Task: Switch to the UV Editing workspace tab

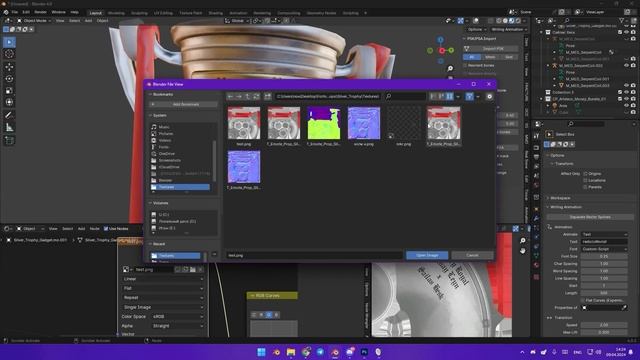Action: 163,13
